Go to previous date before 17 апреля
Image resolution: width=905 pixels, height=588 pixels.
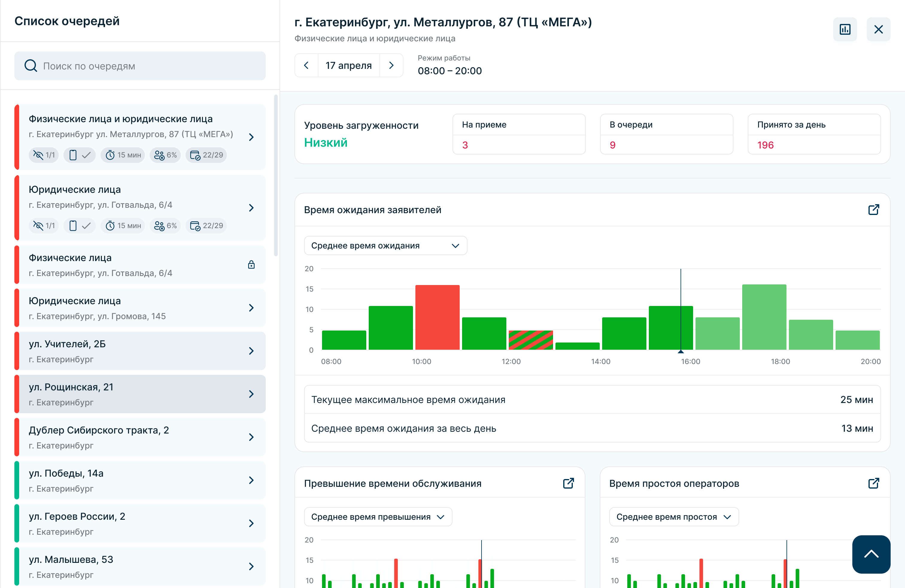point(306,65)
